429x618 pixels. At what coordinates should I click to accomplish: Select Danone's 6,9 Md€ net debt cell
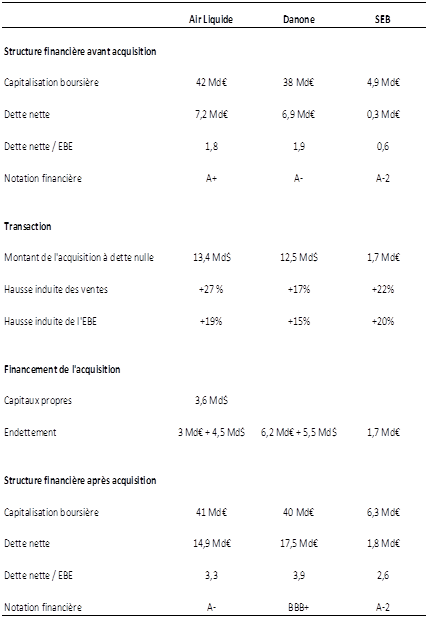coord(298,114)
